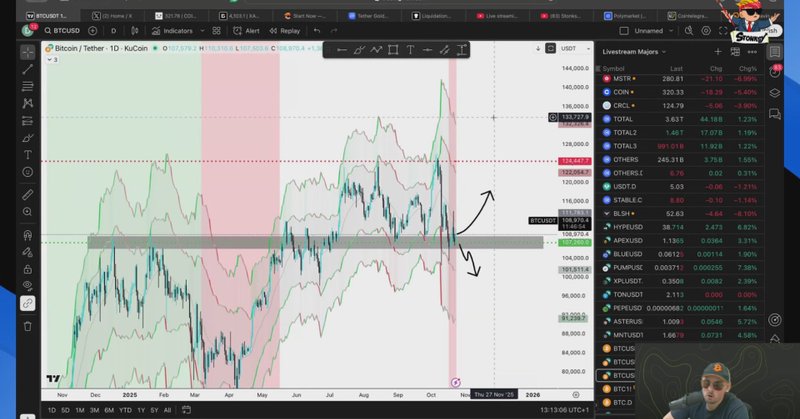Open the USDT currency dropdown
Screen dimensions: 800x419
[x=575, y=48]
